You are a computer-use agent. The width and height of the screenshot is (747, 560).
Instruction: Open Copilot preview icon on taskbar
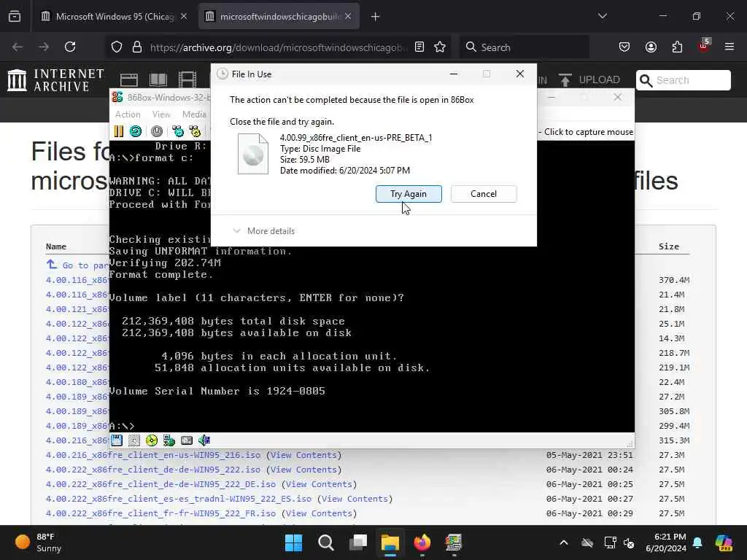[x=724, y=542]
